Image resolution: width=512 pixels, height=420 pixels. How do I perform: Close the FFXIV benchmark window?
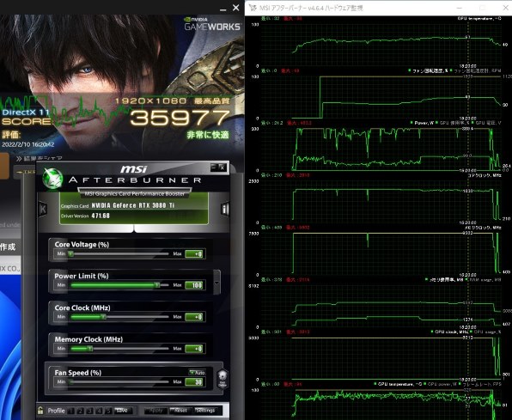click(235, 8)
